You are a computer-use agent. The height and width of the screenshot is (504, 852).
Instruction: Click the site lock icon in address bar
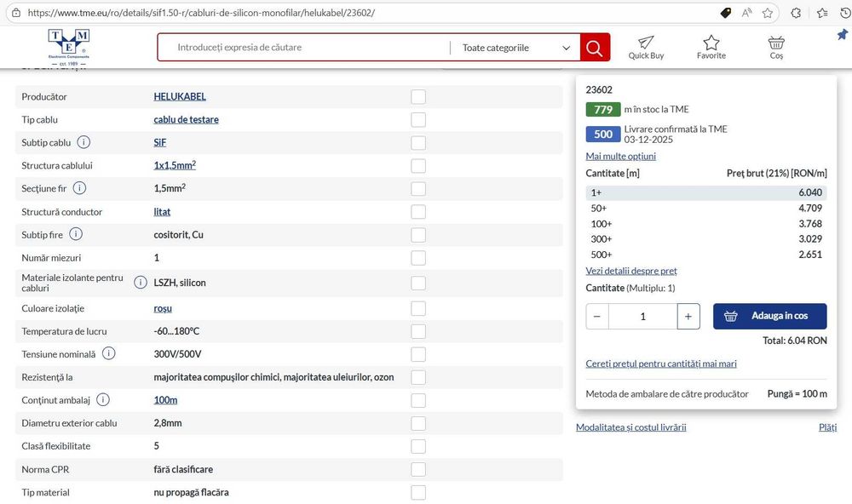click(x=16, y=13)
